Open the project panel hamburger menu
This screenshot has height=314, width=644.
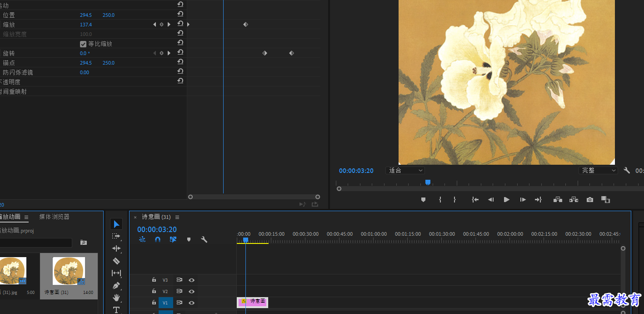tap(26, 217)
